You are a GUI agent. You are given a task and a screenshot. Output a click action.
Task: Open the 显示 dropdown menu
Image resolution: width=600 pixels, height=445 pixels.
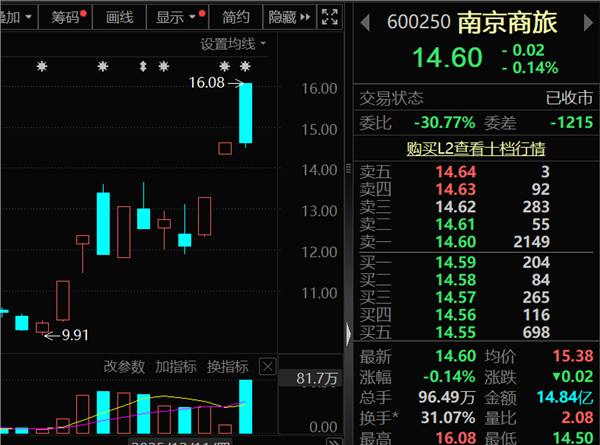tap(177, 17)
